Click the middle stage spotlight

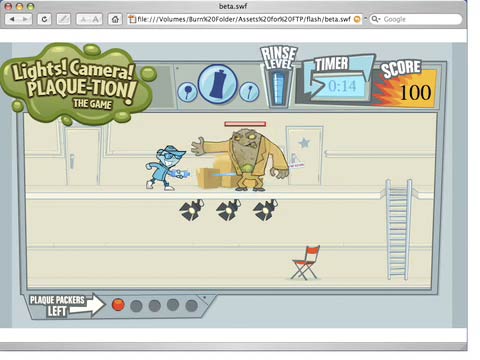229,210
